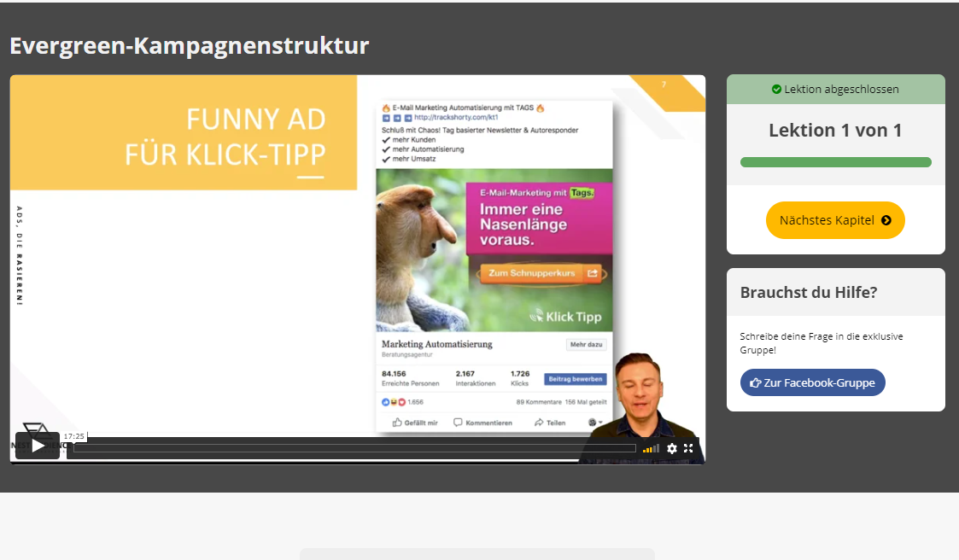Click the green Lektion abgeschlossen status banner
Viewport: 959px width, 560px height.
coord(835,90)
